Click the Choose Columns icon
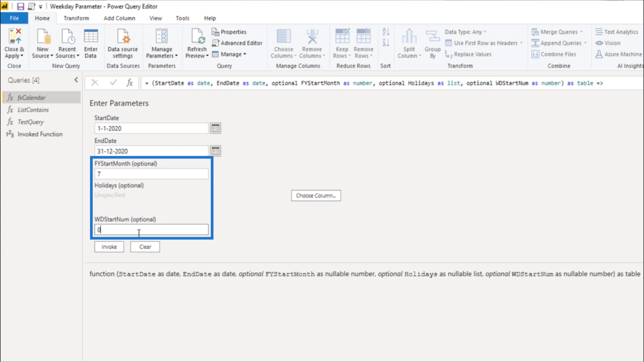Screen dimensions: 644x362 click(x=284, y=36)
